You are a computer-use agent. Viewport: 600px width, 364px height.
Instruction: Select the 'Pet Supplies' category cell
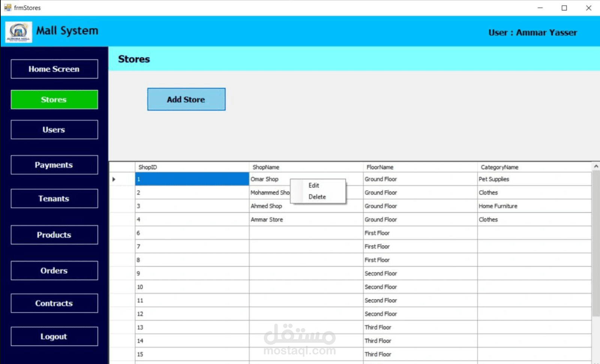click(x=534, y=179)
